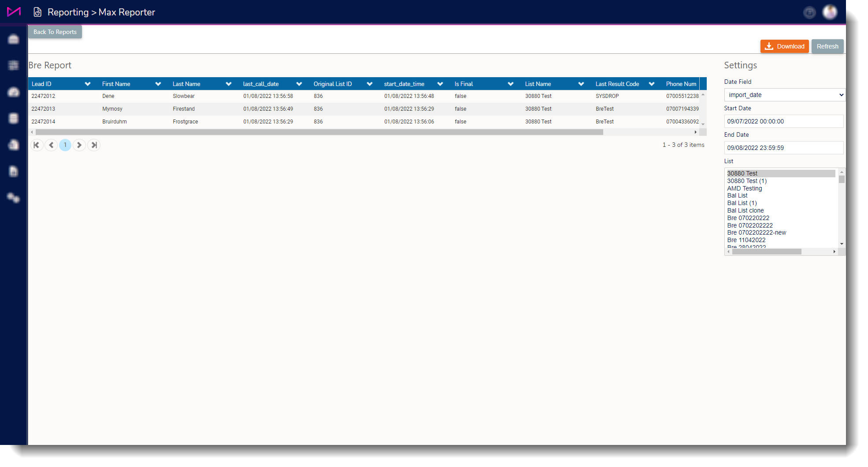This screenshot has height=467, width=868.
Task: Click Last Result Code cell 'SYSDROP'
Action: coord(607,96)
